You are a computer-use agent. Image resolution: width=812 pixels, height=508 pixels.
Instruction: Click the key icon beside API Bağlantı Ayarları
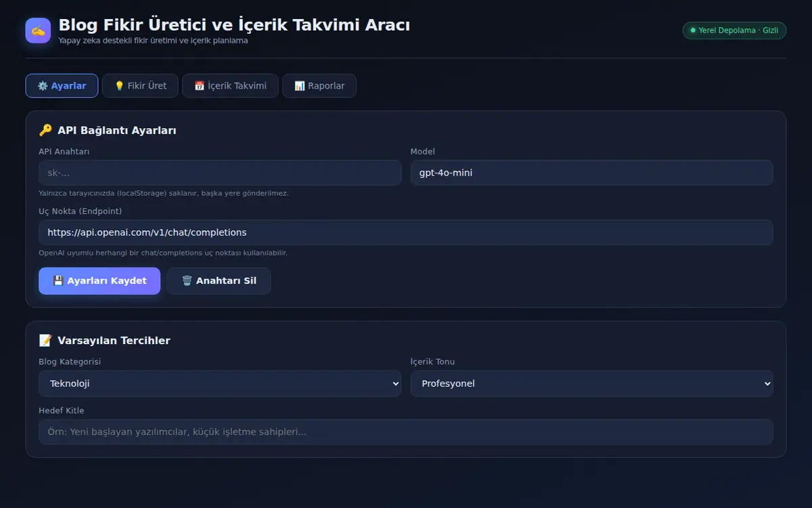pos(45,130)
